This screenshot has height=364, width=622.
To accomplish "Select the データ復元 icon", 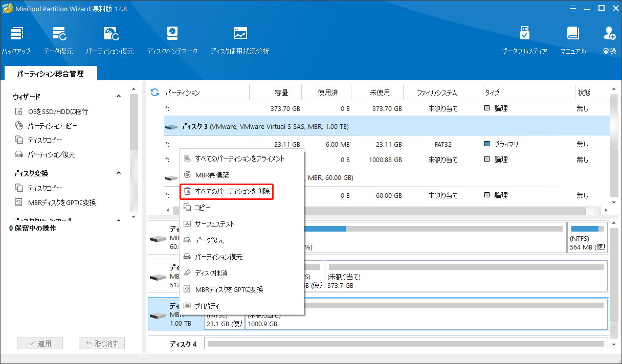I will coord(58,39).
